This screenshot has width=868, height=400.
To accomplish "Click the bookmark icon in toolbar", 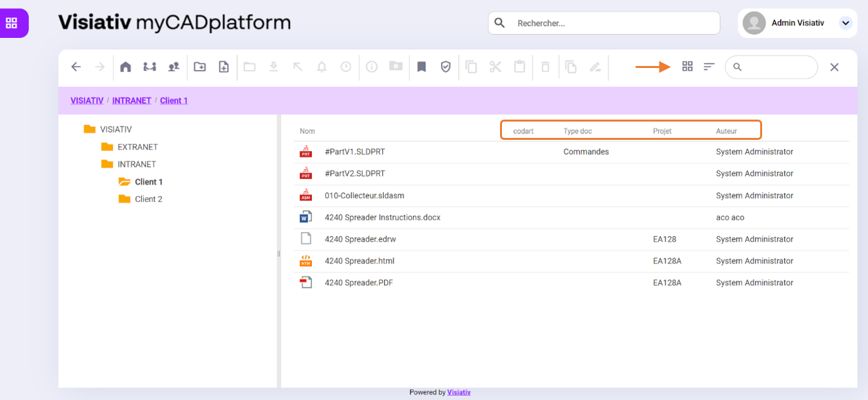I will [x=422, y=67].
